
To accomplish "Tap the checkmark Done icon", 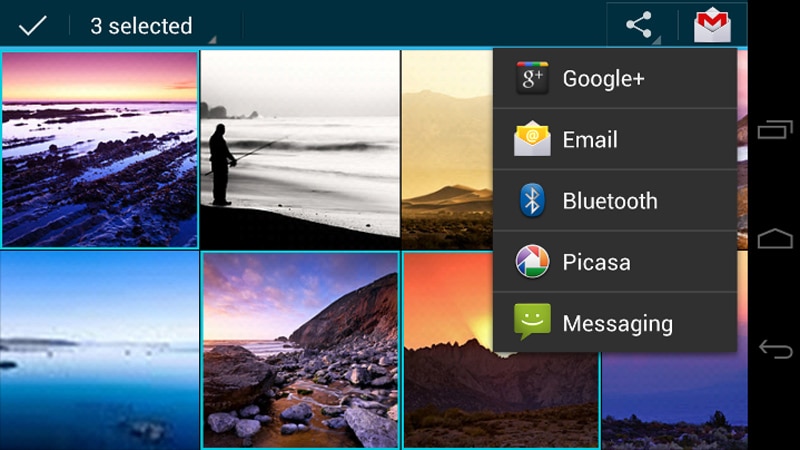I will click(33, 25).
